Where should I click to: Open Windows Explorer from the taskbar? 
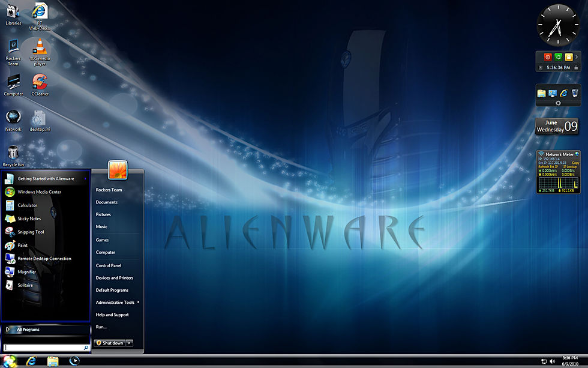point(53,361)
